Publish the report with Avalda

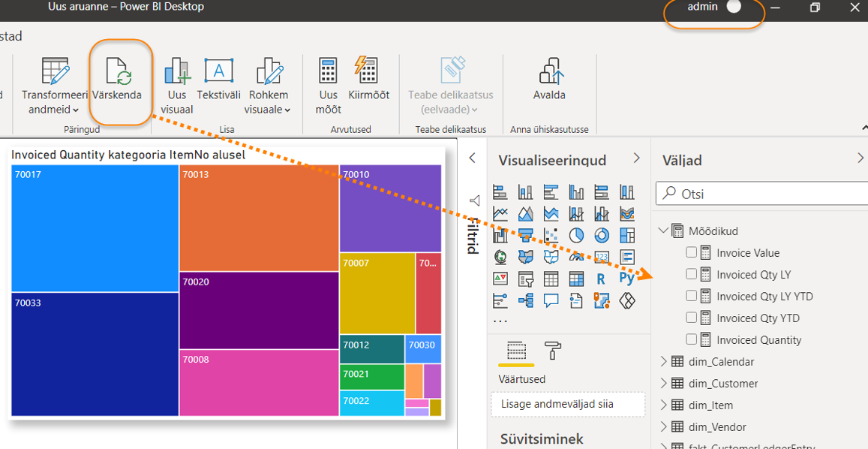click(550, 79)
